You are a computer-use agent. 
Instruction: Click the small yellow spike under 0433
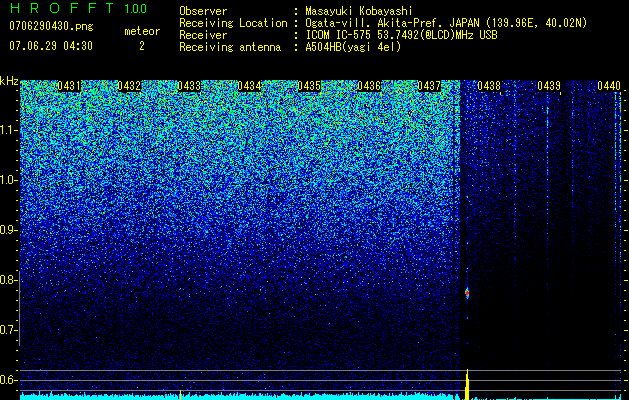coord(180,394)
